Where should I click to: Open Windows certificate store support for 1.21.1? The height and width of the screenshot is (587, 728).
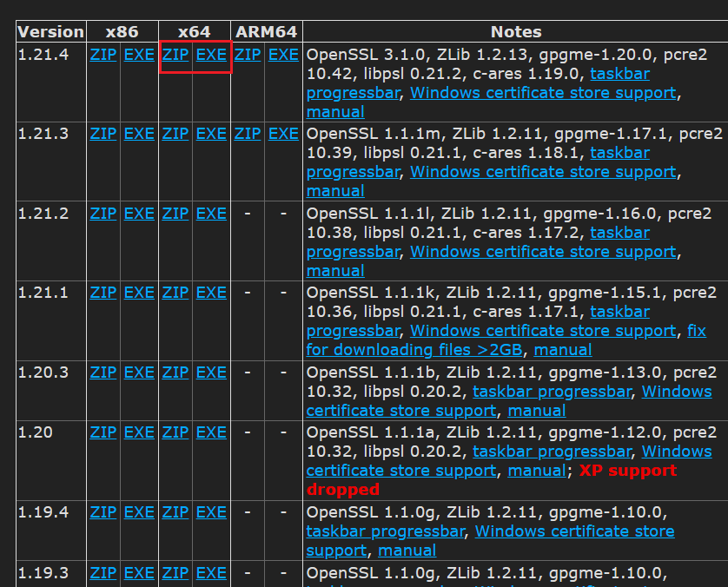click(x=543, y=330)
